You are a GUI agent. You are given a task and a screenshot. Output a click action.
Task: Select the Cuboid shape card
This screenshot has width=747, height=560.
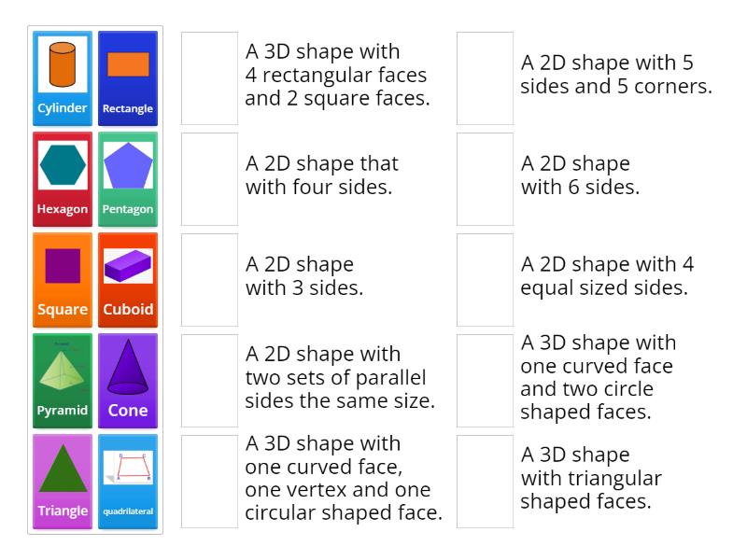(x=128, y=280)
